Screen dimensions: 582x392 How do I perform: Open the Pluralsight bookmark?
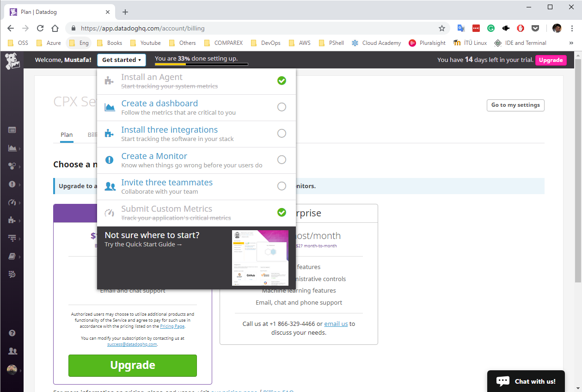click(x=427, y=43)
